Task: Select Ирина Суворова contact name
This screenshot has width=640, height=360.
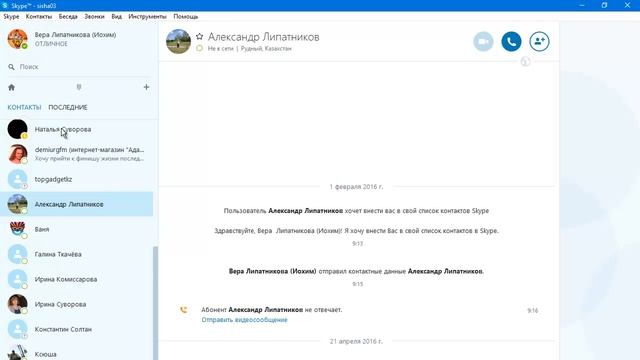Action: pos(60,304)
